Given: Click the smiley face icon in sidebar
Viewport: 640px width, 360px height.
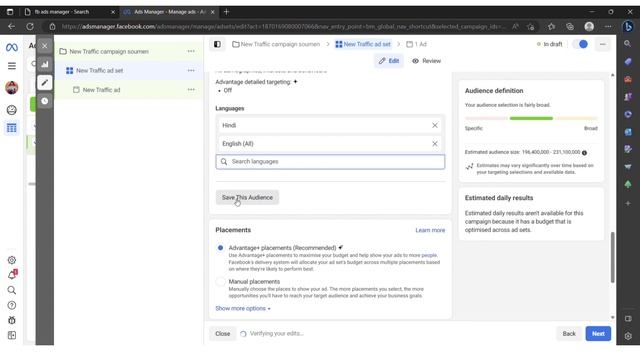Looking at the screenshot, I should coord(12,110).
